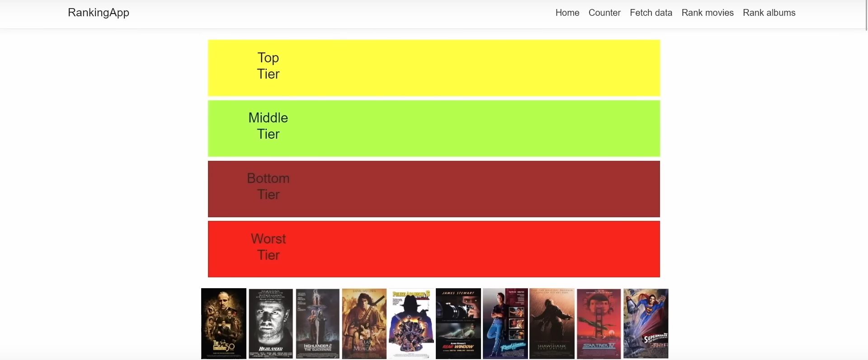Open the Rank albums page

pyautogui.click(x=769, y=13)
